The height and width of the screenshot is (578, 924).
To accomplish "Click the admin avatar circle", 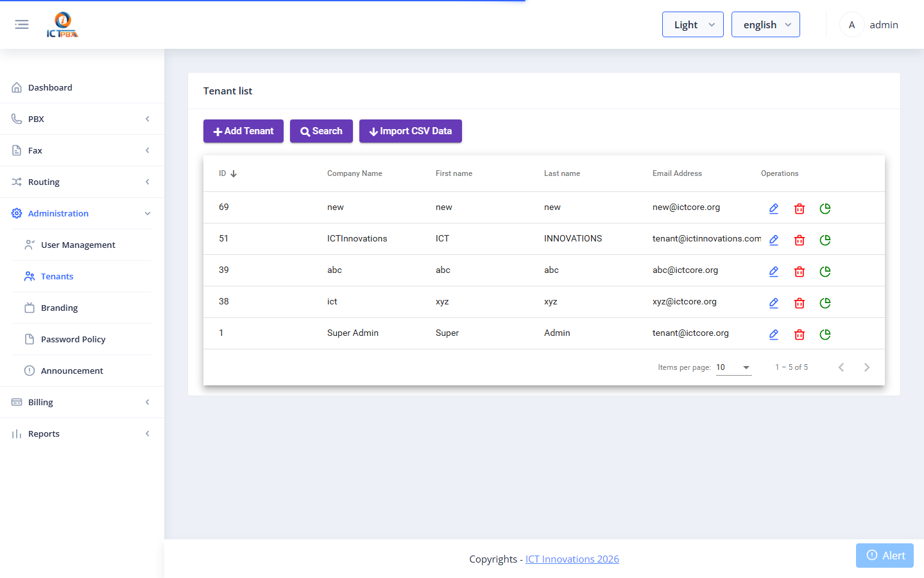I will 851,24.
